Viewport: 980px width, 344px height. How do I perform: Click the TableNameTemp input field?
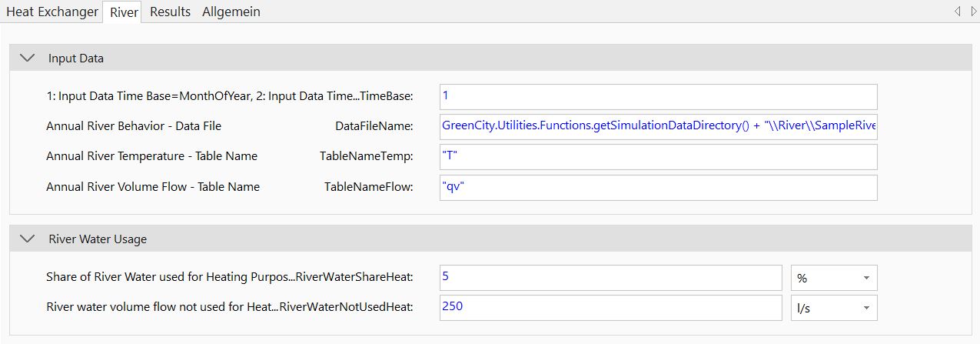coord(658,156)
